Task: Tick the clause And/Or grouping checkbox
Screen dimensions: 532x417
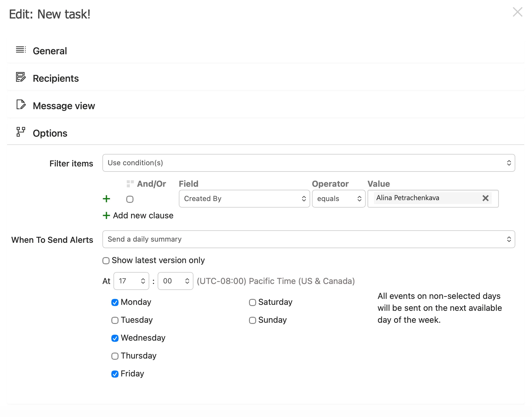Action: [x=130, y=199]
